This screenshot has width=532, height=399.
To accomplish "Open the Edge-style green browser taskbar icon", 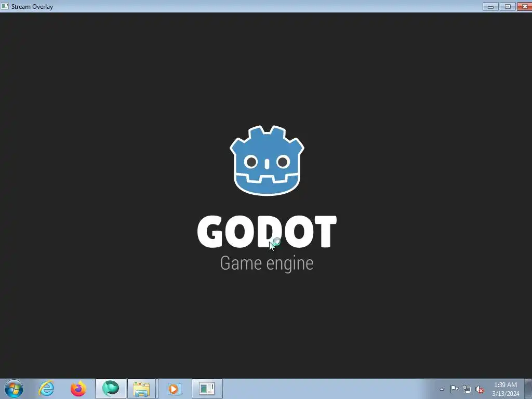I will tap(111, 389).
